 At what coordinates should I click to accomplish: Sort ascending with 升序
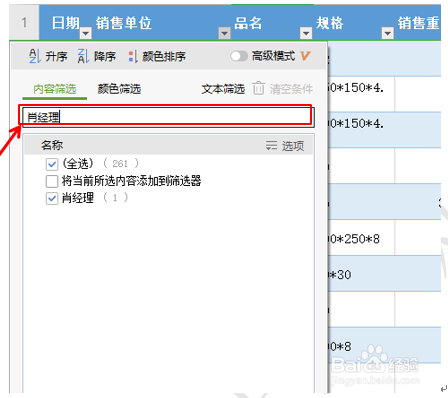tap(56, 56)
